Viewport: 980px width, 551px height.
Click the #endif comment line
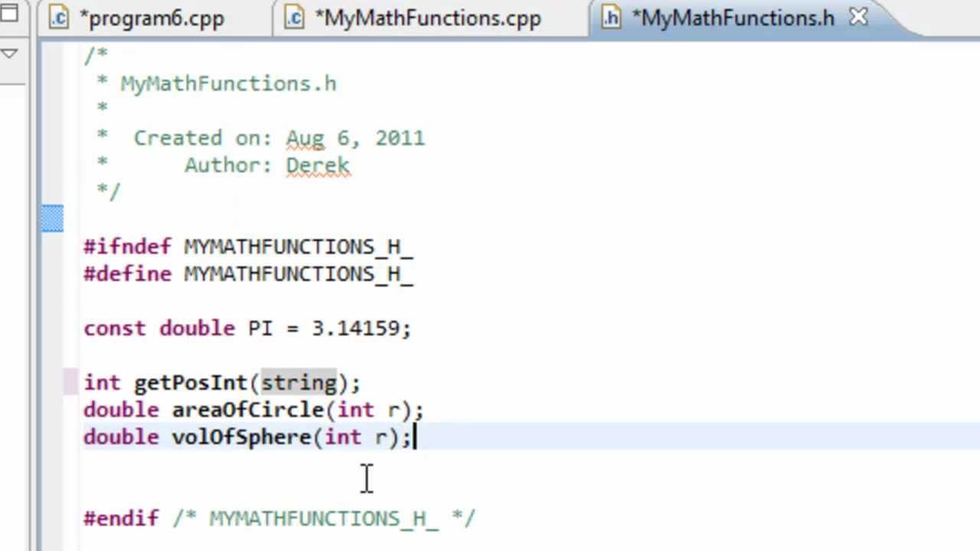pyautogui.click(x=322, y=518)
